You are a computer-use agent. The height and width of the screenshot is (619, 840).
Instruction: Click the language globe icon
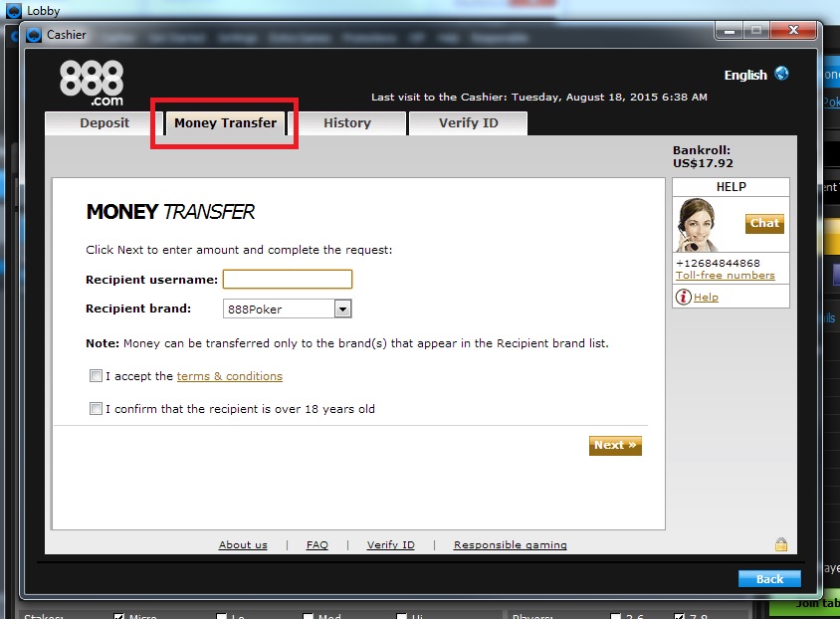pyautogui.click(x=781, y=74)
